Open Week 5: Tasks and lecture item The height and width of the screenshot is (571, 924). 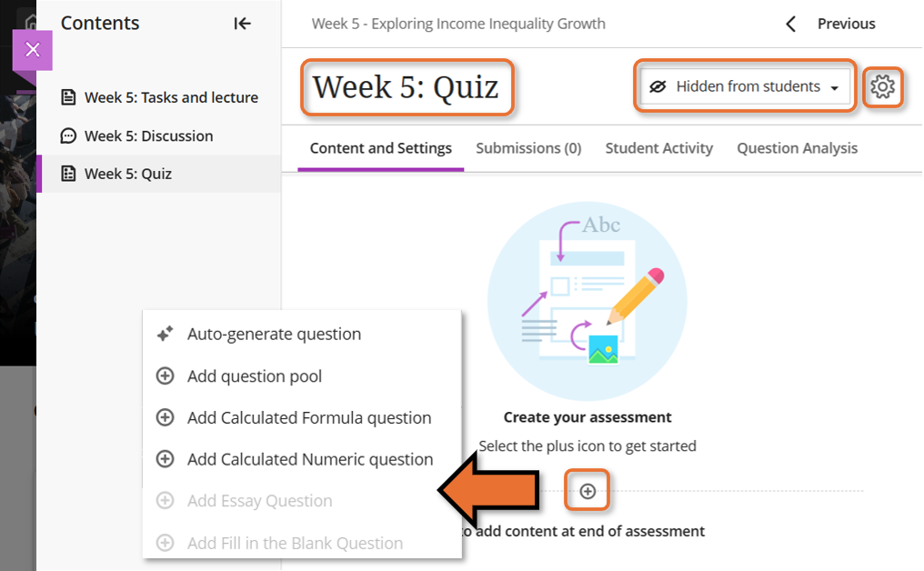point(171,97)
